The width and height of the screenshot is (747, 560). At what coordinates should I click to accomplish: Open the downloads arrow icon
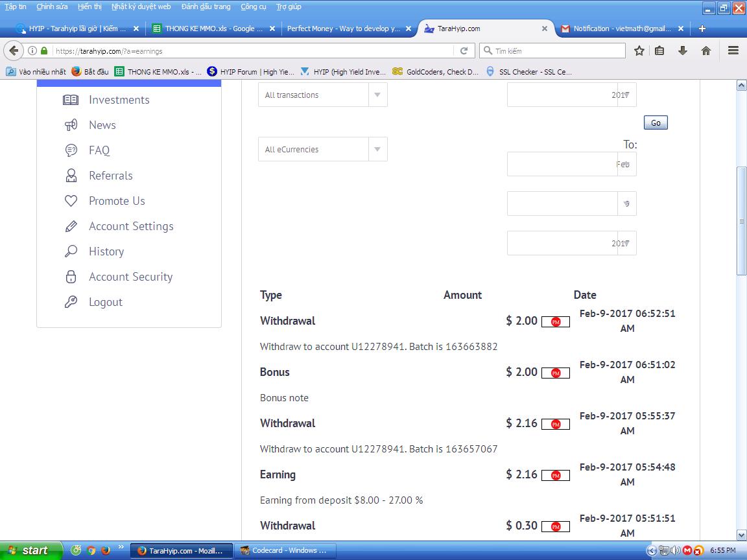click(683, 51)
